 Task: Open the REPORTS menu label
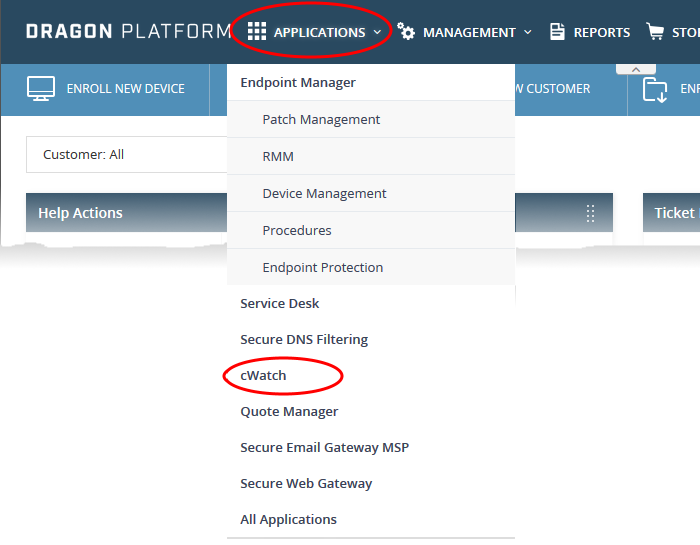602,33
